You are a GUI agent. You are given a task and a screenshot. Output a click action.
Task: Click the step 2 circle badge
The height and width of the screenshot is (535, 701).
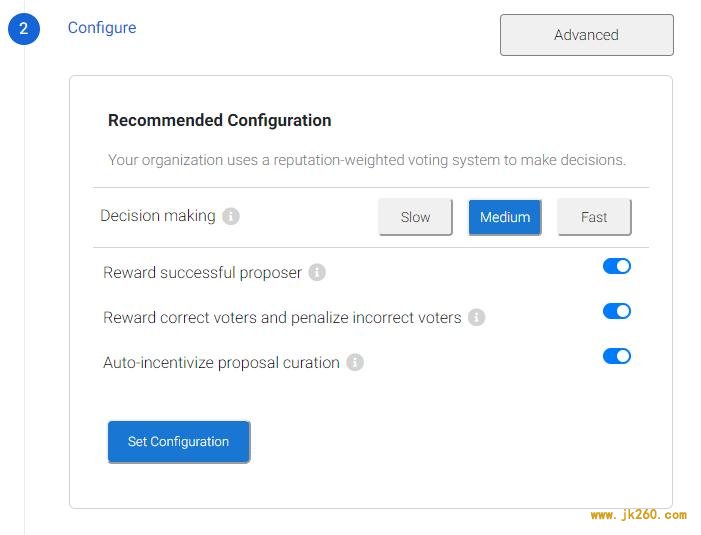tap(24, 29)
